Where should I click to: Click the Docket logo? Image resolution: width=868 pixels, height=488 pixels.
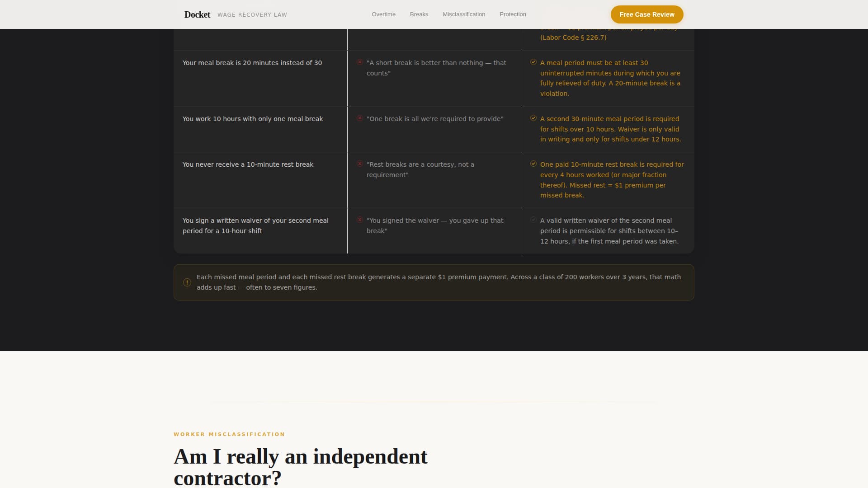(x=197, y=14)
